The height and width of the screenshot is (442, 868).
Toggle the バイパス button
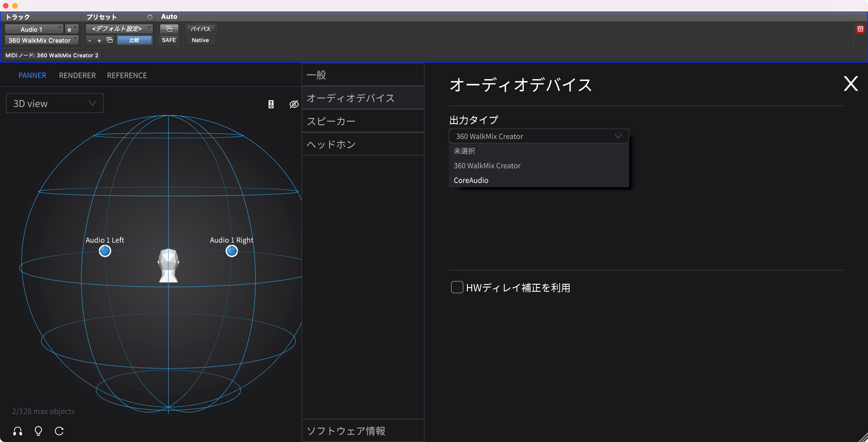[200, 29]
